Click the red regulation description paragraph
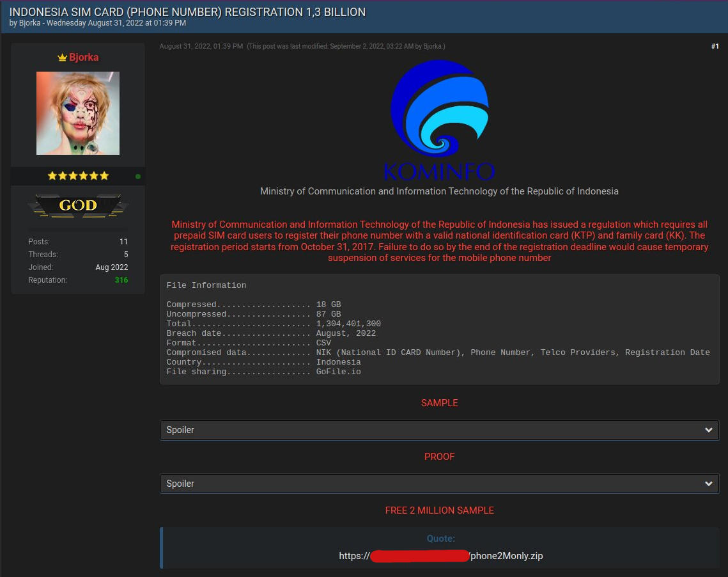The width and height of the screenshot is (728, 577). tap(439, 241)
